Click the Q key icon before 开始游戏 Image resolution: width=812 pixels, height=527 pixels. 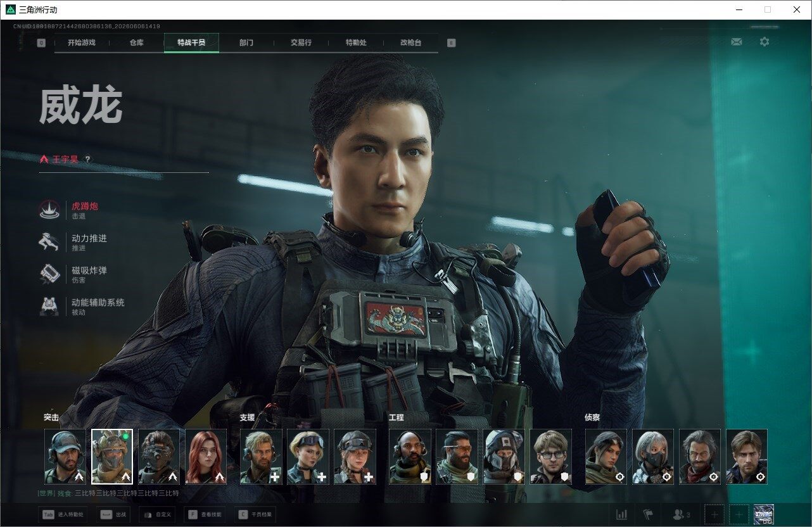point(41,43)
